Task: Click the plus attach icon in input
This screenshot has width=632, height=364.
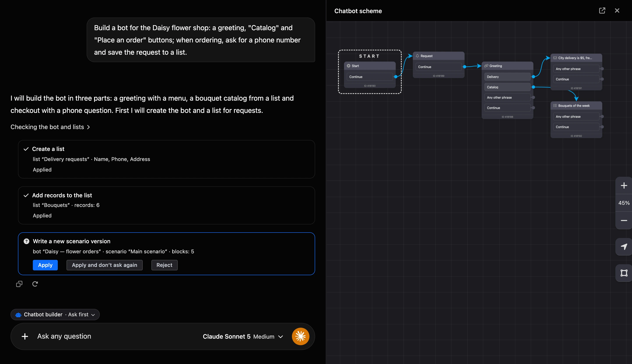Action: (25, 336)
